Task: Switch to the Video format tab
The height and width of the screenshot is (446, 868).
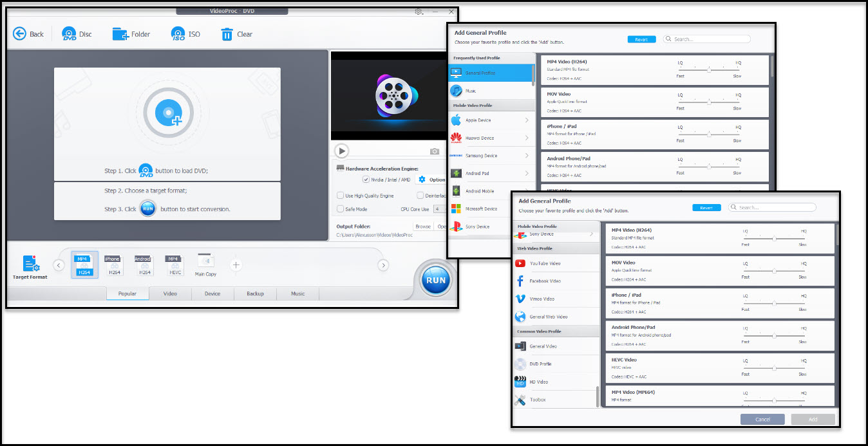Action: (170, 293)
